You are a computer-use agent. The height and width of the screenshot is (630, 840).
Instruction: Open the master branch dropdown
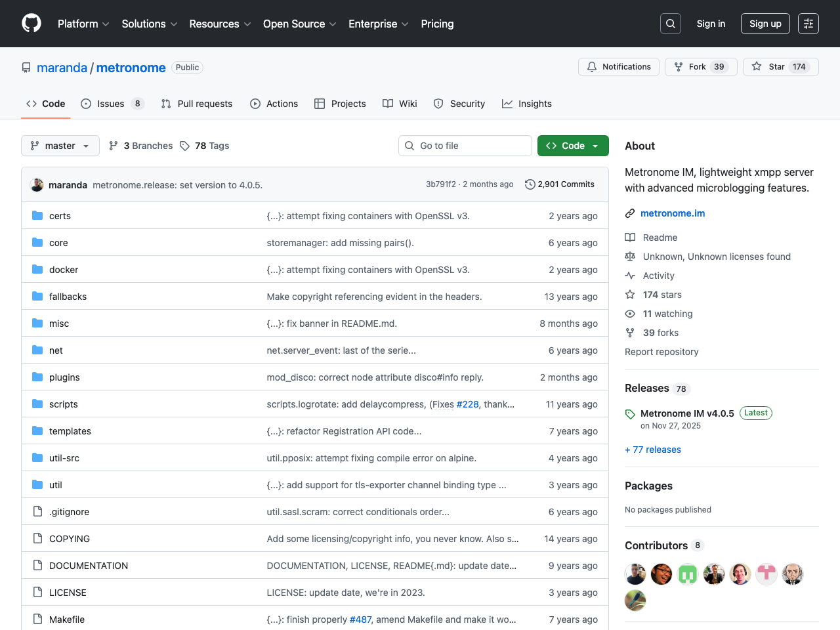tap(60, 146)
